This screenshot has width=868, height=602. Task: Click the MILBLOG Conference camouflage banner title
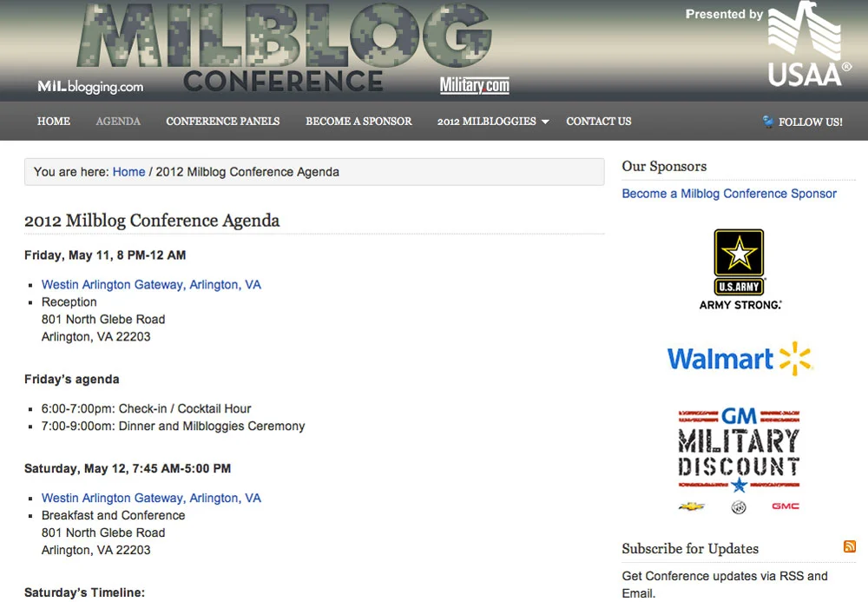[284, 47]
